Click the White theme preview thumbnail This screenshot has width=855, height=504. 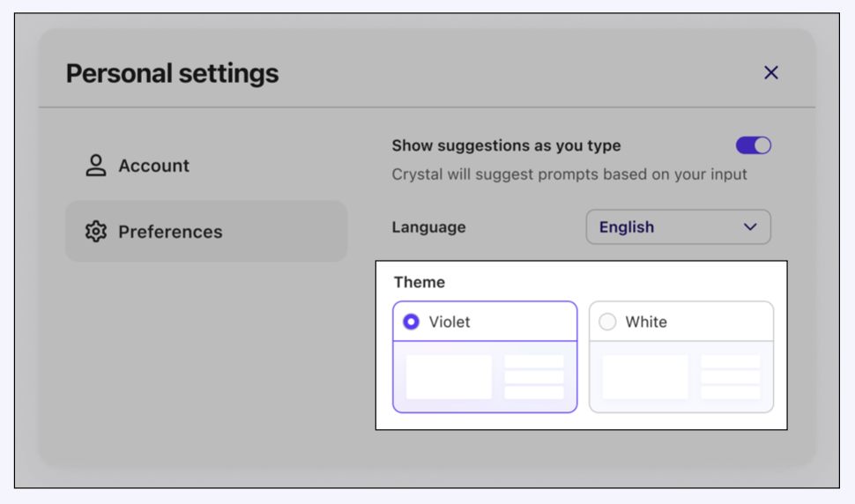[x=681, y=377]
